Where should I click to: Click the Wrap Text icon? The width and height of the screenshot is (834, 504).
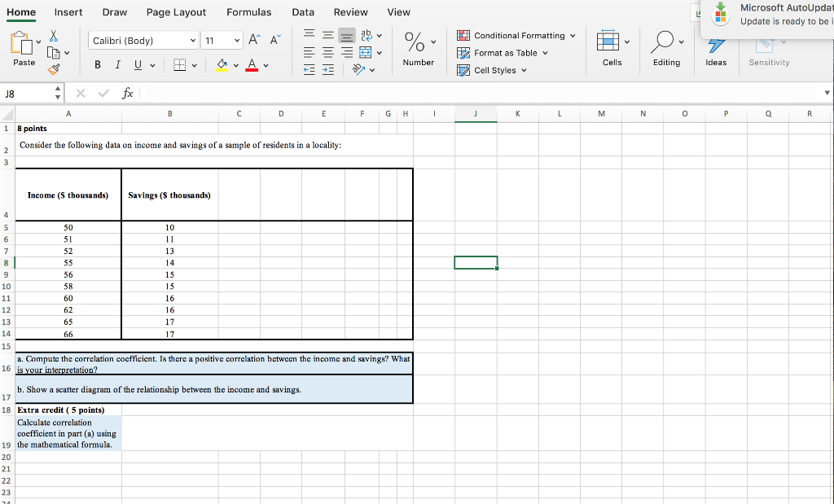pos(366,36)
